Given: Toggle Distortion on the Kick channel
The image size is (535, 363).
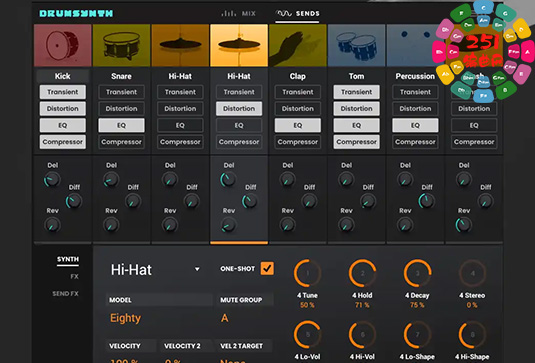Looking at the screenshot, I should [63, 108].
